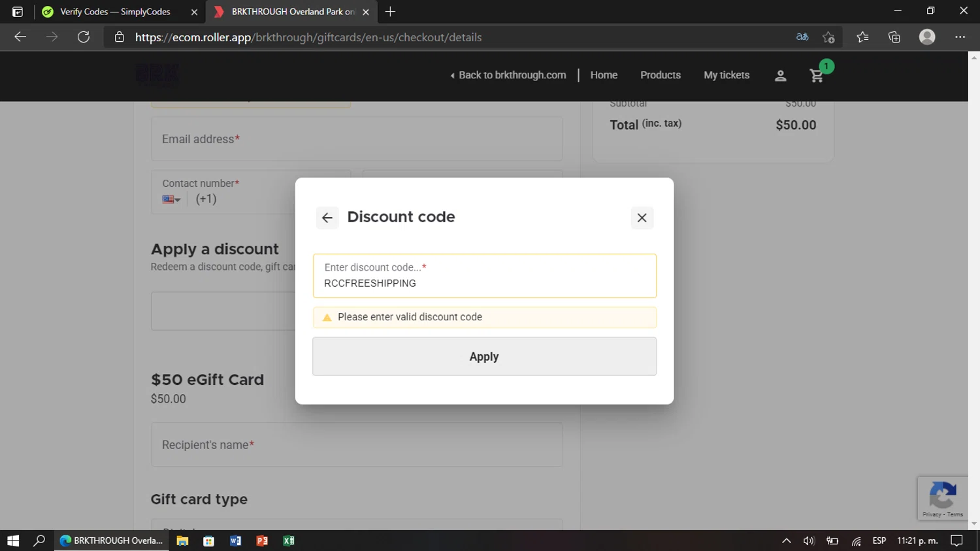Open the Favorites list icon
The image size is (980, 551).
tap(862, 37)
